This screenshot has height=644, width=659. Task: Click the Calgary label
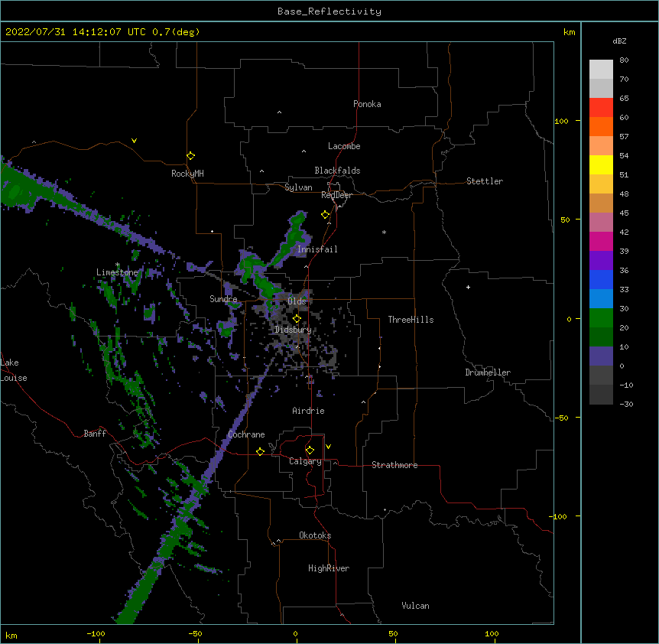(x=305, y=461)
